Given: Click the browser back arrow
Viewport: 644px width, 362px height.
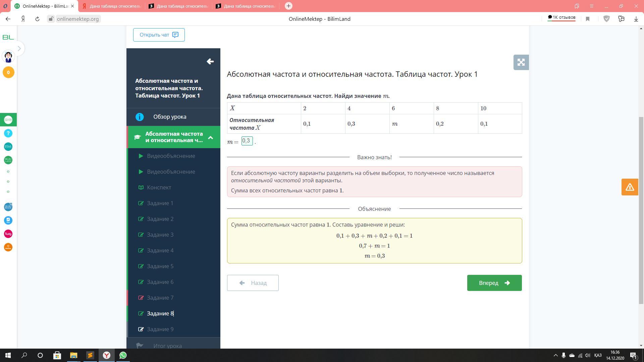Looking at the screenshot, I should [x=8, y=19].
